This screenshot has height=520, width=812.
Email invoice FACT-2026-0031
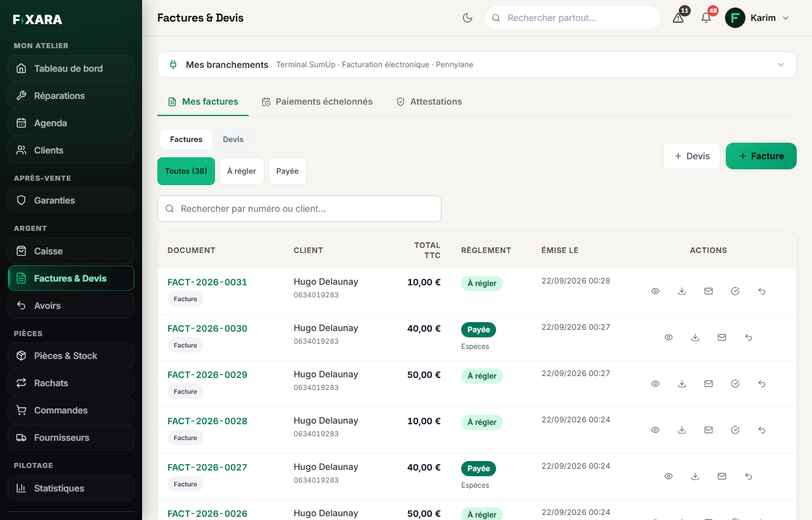pos(709,291)
